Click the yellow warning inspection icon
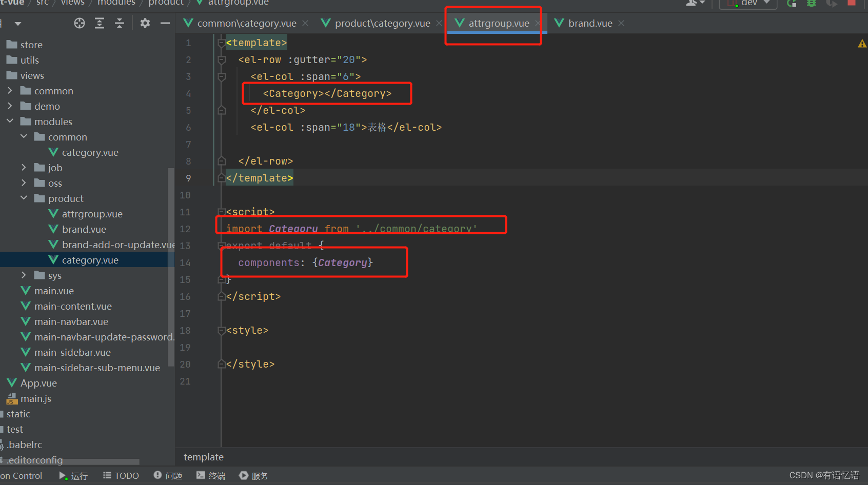868x485 pixels. (862, 44)
